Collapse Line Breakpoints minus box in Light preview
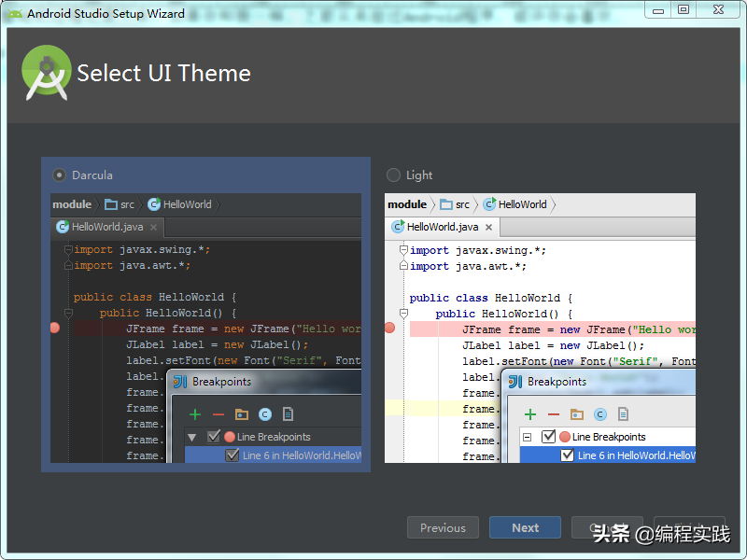 [528, 437]
